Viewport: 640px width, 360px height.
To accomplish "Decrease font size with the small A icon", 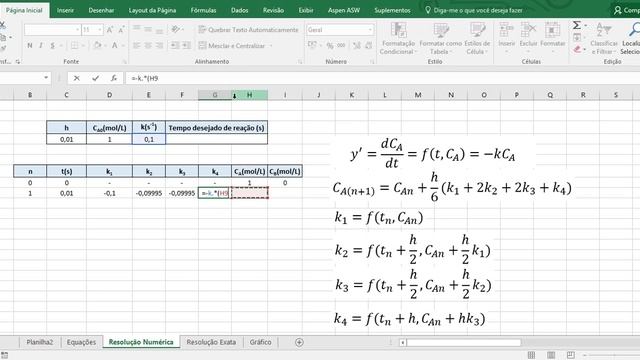I will point(121,30).
